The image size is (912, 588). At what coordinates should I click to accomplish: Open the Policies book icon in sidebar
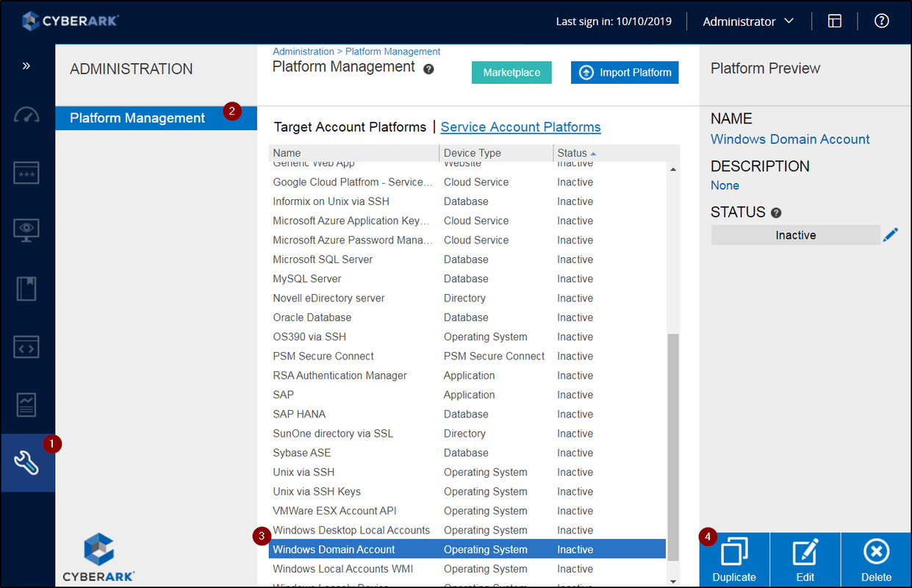[27, 288]
